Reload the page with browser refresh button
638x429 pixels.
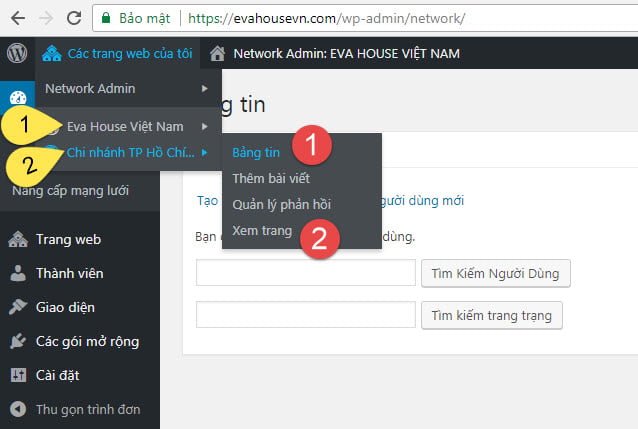pos(73,18)
